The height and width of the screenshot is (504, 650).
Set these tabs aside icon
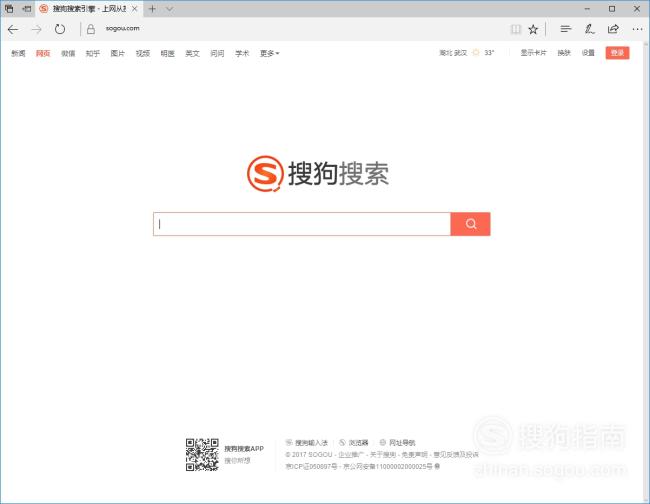(x=27, y=8)
